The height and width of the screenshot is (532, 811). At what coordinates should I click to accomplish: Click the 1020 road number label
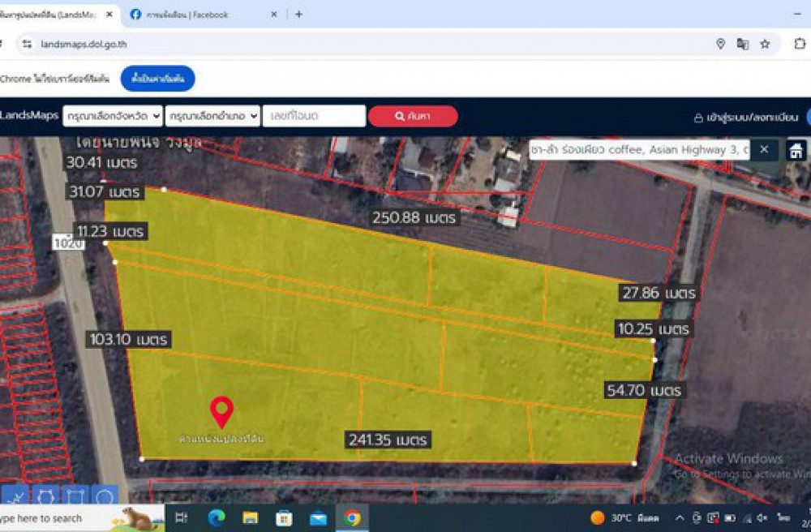(x=68, y=242)
